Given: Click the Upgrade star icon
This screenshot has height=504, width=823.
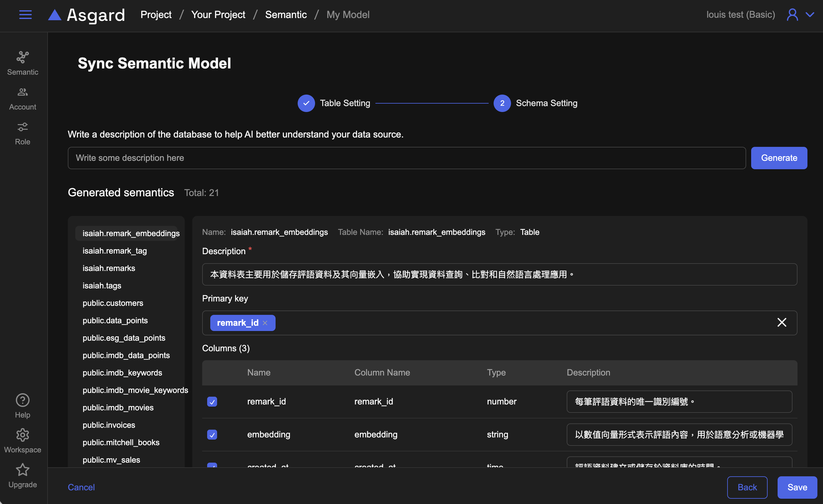Looking at the screenshot, I should click(22, 469).
